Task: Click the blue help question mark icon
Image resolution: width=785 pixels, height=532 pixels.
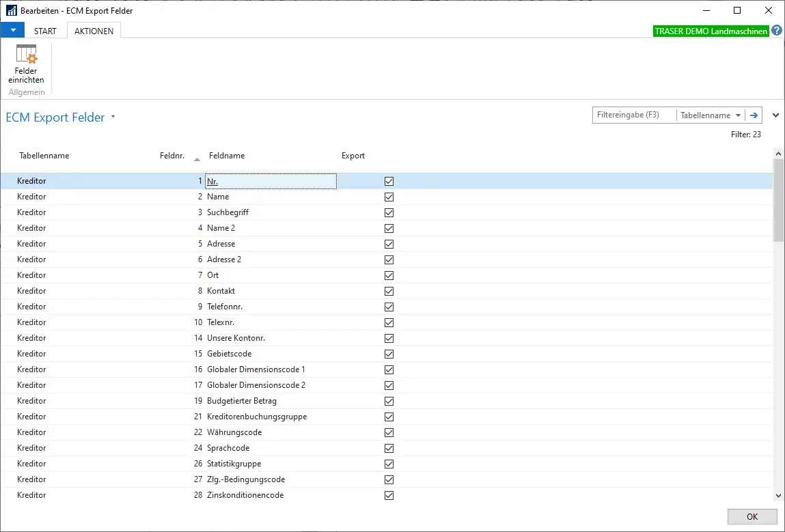Action: [x=777, y=31]
